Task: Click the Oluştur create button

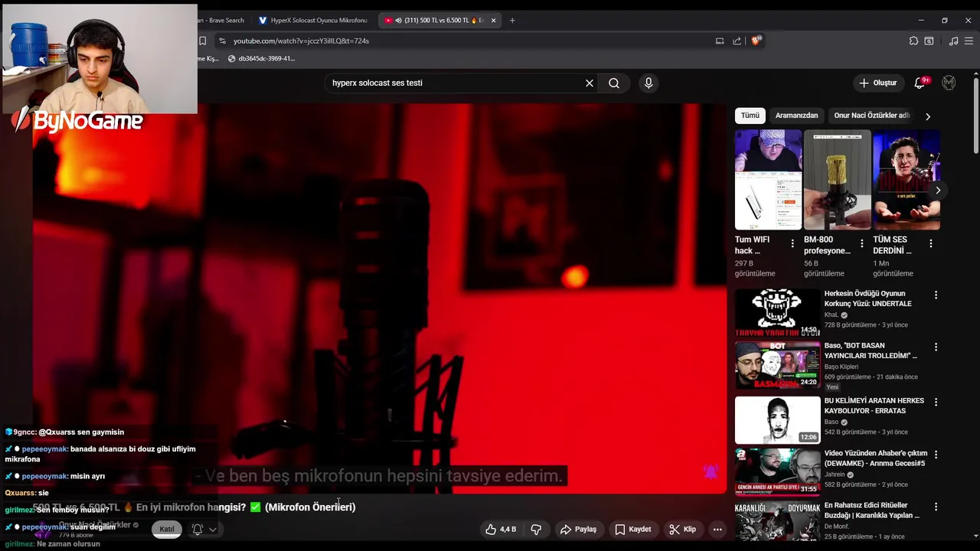Action: [x=877, y=83]
